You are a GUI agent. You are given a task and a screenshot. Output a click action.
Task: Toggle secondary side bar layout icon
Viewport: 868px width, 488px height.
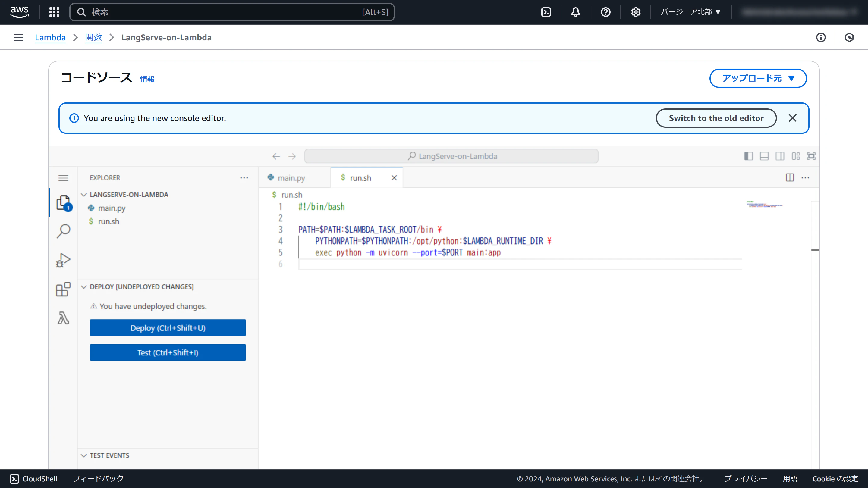[780, 156]
